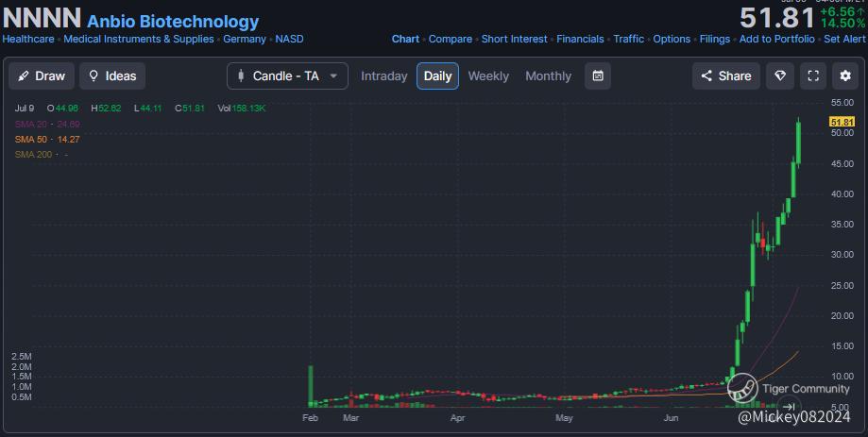Click the SMA 20 indicator label
The image size is (868, 437).
click(31, 124)
